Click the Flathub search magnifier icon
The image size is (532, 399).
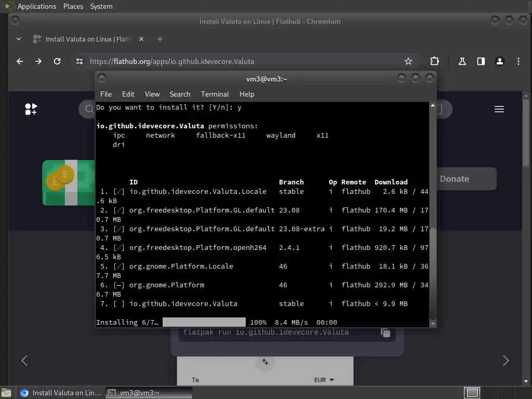tap(89, 109)
